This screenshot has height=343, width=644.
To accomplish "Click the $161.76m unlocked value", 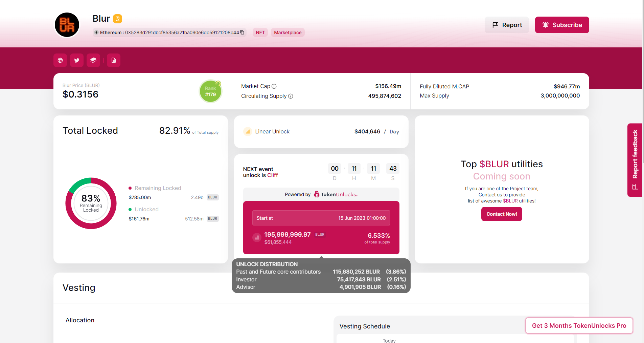I will tap(139, 219).
